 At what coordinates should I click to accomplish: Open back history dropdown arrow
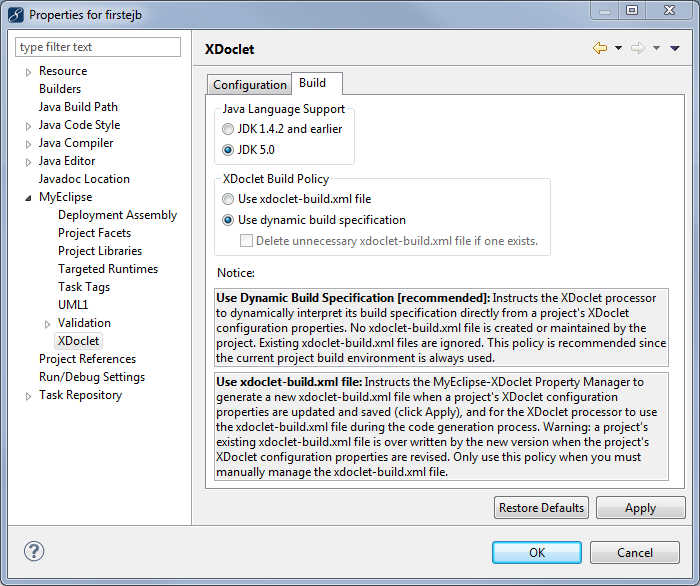(618, 48)
